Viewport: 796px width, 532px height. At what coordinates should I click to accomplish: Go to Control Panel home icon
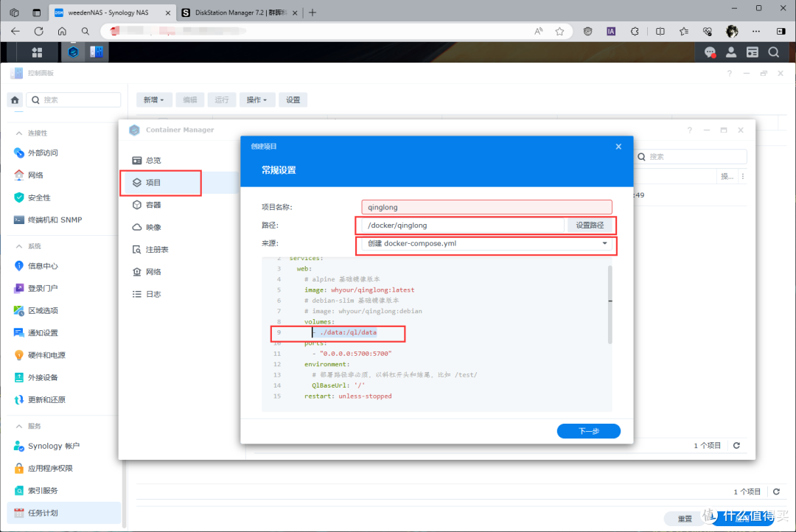tap(15, 100)
